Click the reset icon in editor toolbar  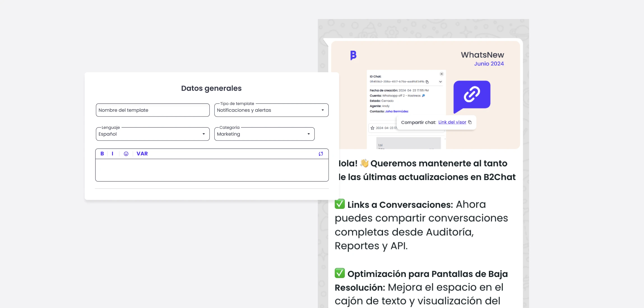[321, 154]
